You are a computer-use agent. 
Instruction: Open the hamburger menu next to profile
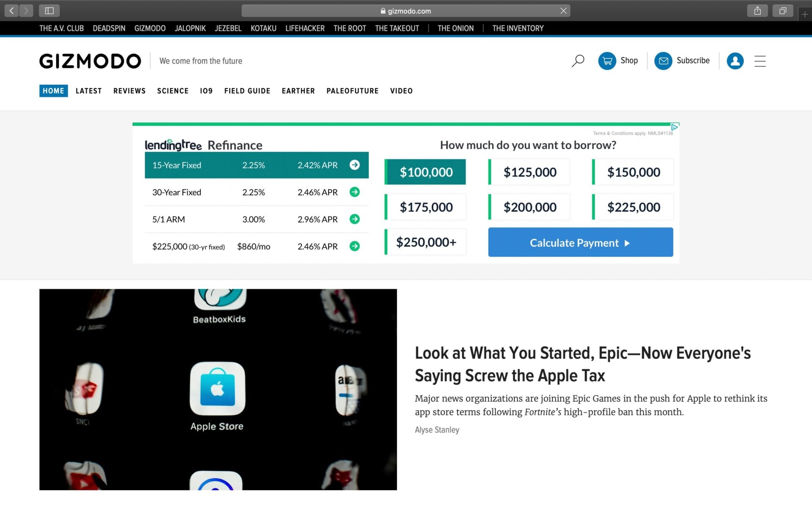[x=760, y=61]
